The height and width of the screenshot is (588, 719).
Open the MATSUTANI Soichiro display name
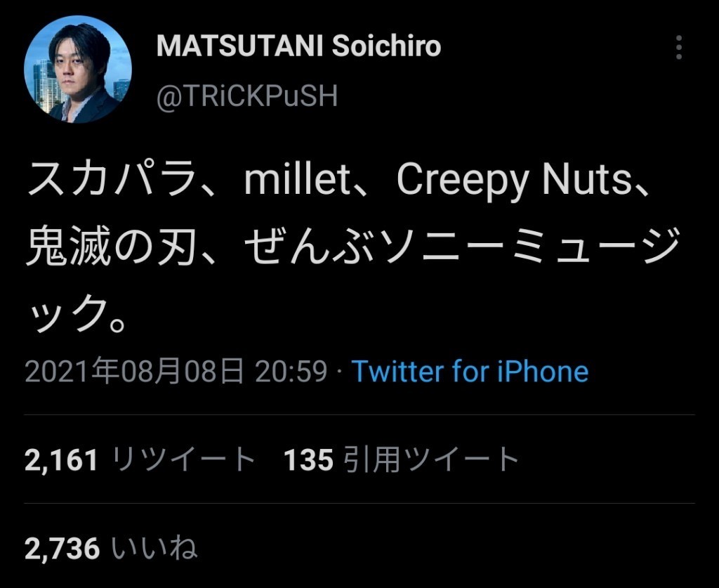(x=298, y=46)
